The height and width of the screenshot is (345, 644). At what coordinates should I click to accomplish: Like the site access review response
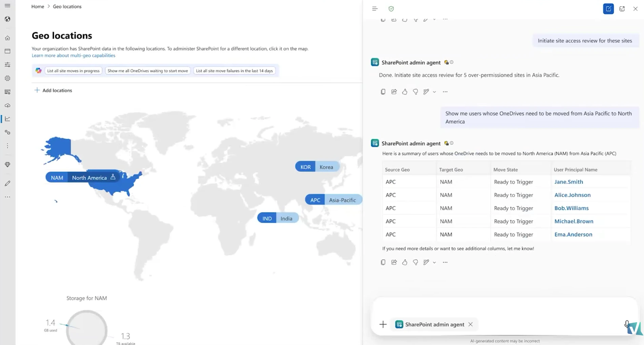click(x=405, y=92)
